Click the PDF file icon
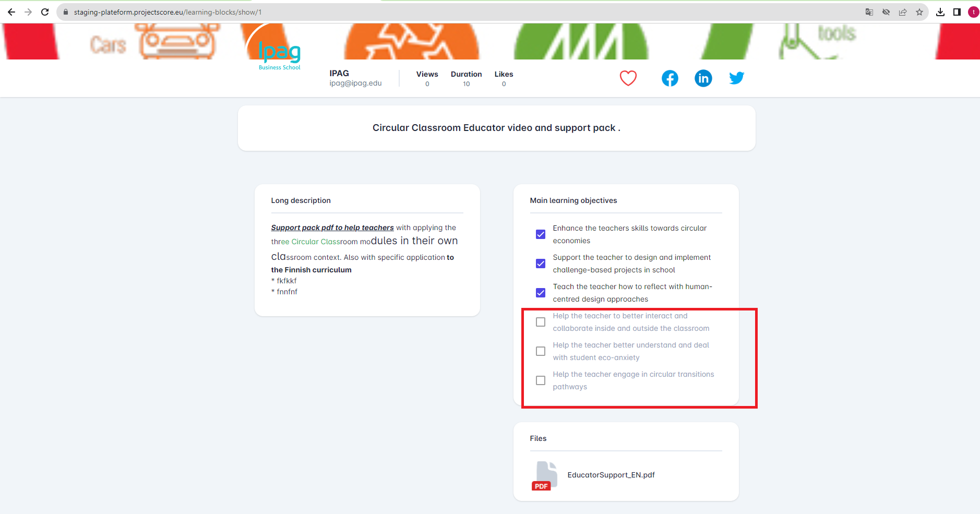This screenshot has height=514, width=980. pos(544,475)
